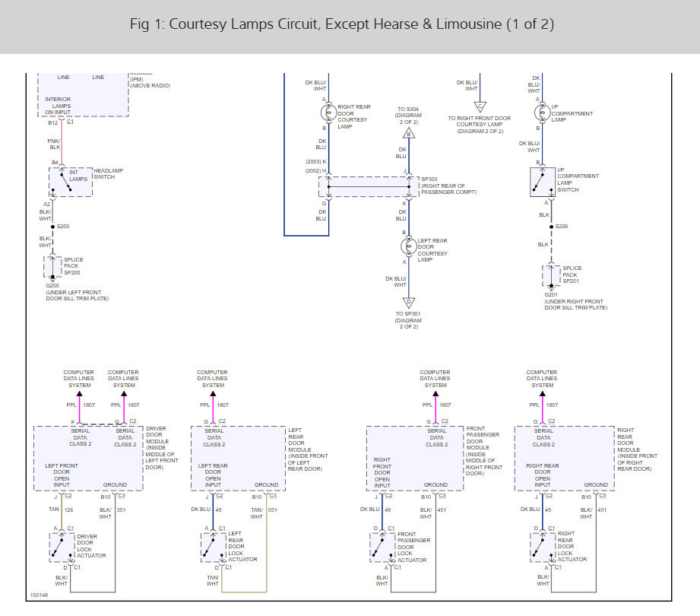The width and height of the screenshot is (700, 616).
Task: Click 'TO SP301 (DIAGRAM 2 OF 2)' label
Action: pyautogui.click(x=408, y=320)
